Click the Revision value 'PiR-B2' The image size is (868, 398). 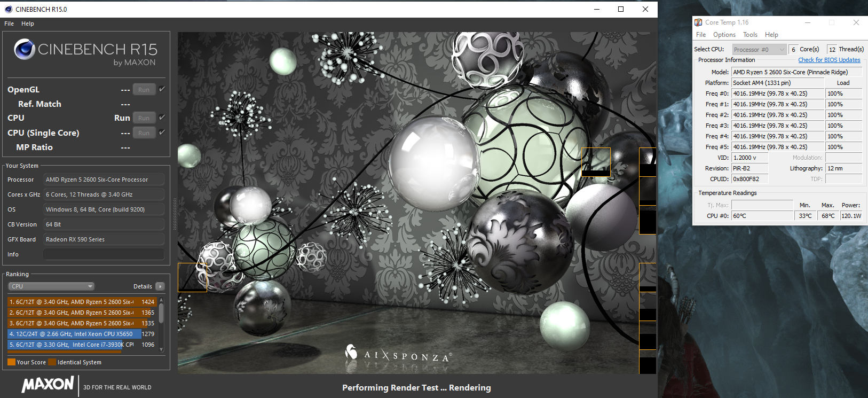[749, 168]
